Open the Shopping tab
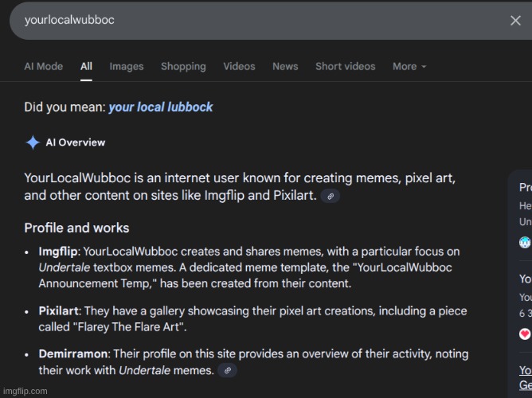 tap(183, 66)
